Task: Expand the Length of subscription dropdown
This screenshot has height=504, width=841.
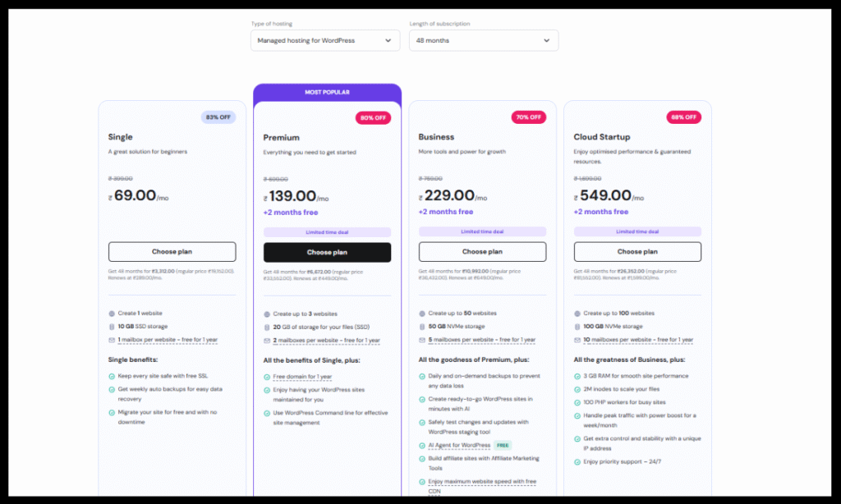Action: [483, 40]
